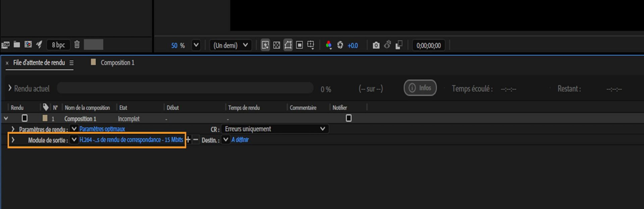Click the gray color swatch beside trash
Screen dimensions: 644x209
94,45
